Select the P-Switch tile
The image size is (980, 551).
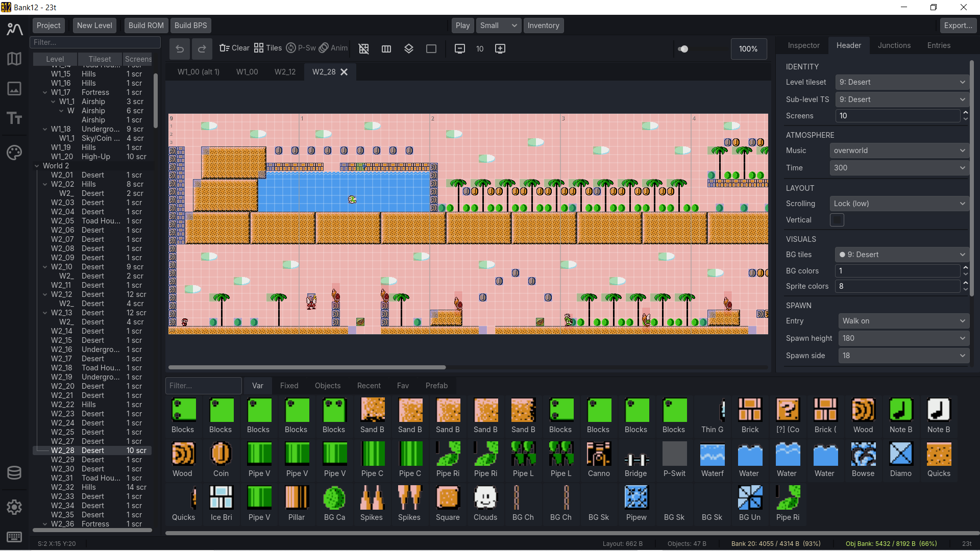(x=674, y=460)
